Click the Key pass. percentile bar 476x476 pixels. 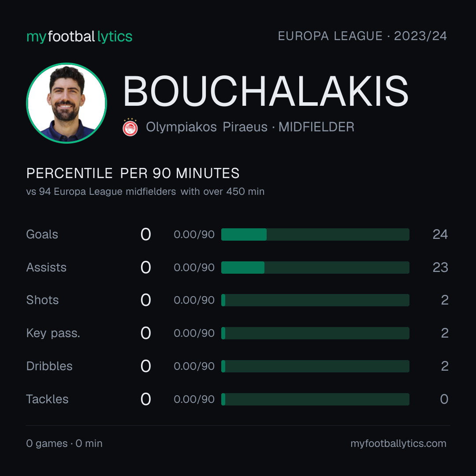315,333
